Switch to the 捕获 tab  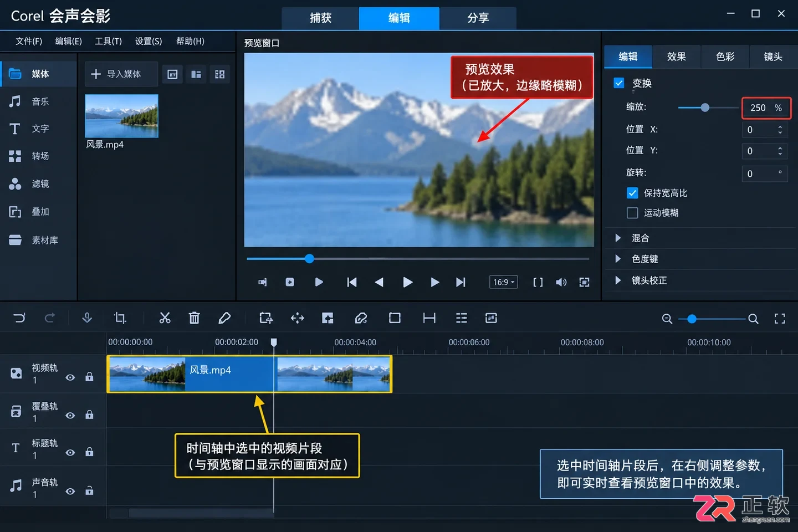pyautogui.click(x=320, y=18)
